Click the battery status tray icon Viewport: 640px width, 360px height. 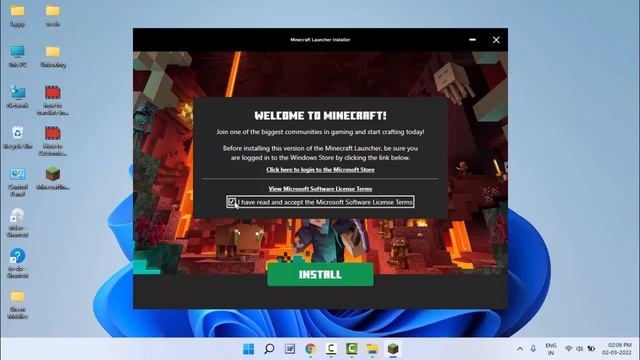point(591,349)
